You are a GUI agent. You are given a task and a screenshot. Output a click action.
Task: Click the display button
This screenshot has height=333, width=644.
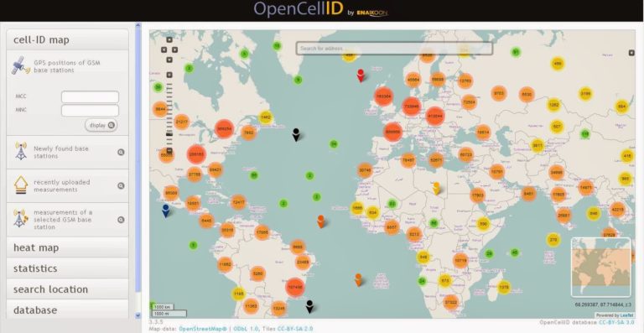coord(101,125)
